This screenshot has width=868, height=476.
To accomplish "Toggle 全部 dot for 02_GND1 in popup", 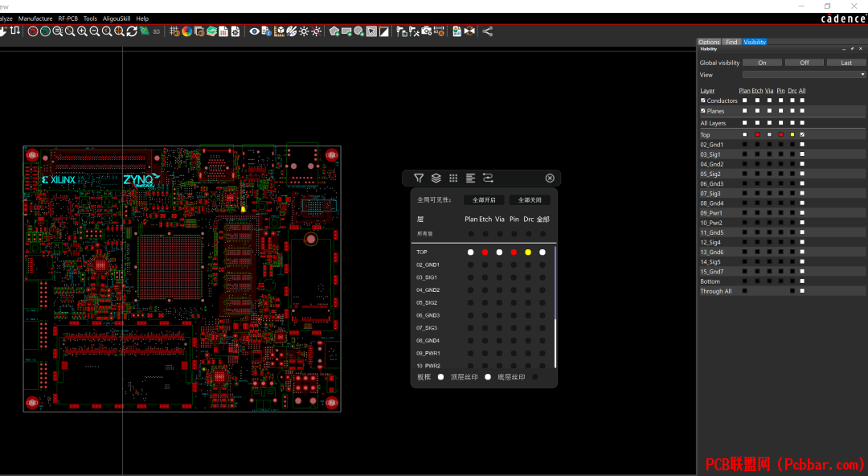I will click(542, 265).
